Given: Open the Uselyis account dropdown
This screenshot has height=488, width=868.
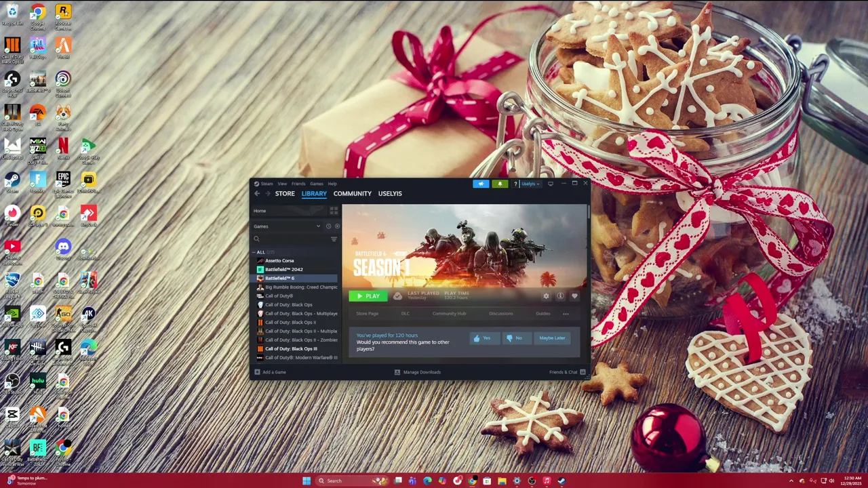Looking at the screenshot, I should coord(530,184).
